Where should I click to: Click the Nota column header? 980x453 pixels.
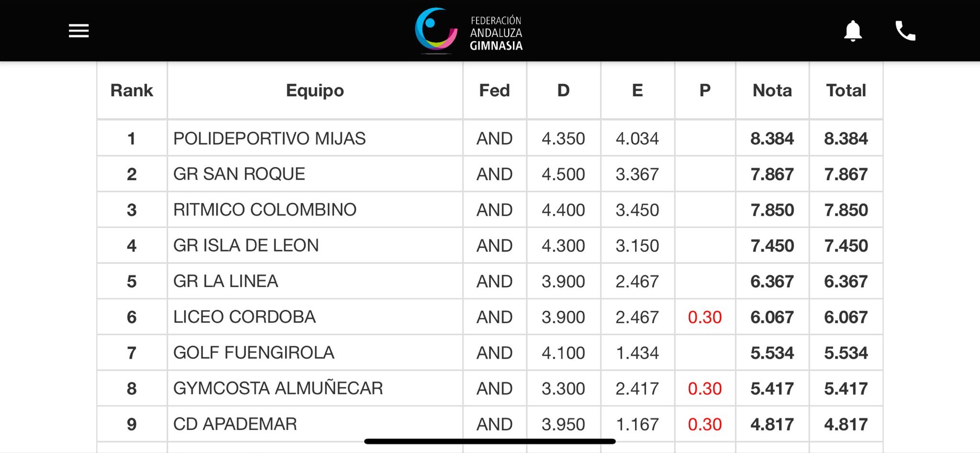[772, 90]
